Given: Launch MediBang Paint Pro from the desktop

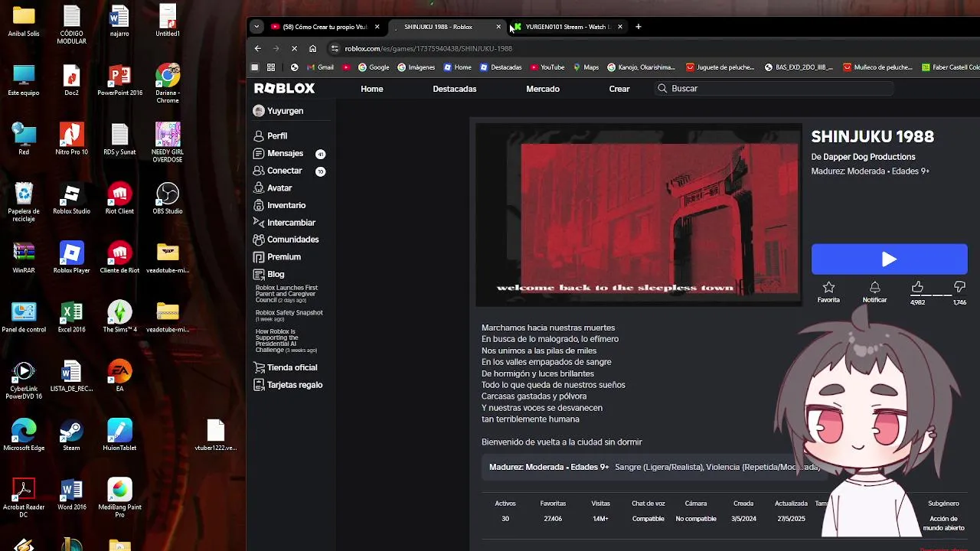Looking at the screenshot, I should [119, 497].
